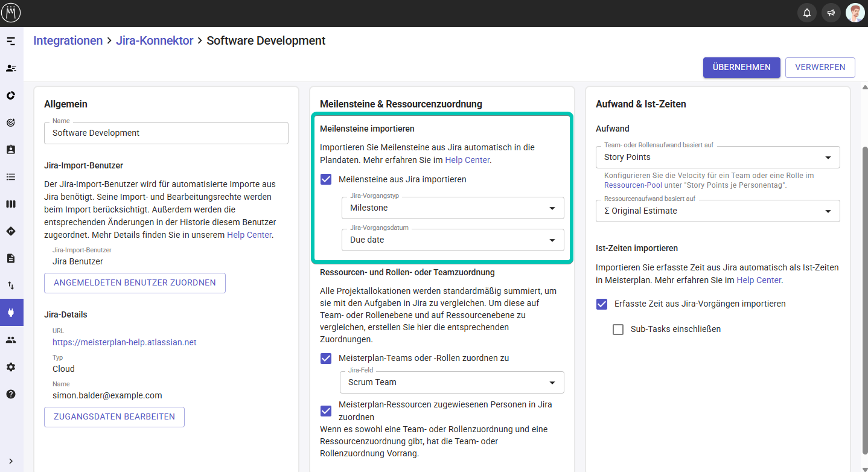This screenshot has height=472, width=868.
Task: Uncheck Meilensteine aus Jira importieren
Action: [326, 179]
